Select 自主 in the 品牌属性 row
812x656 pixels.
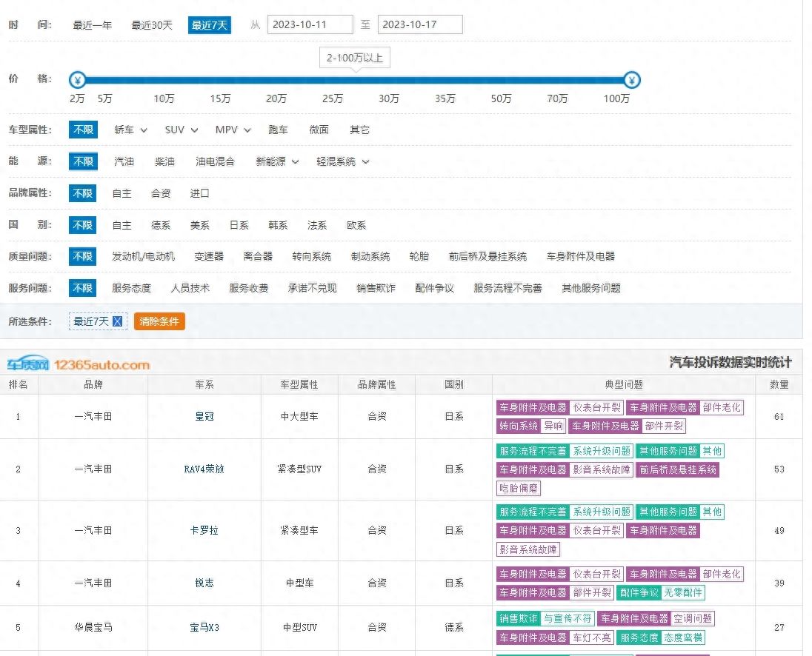tap(122, 193)
